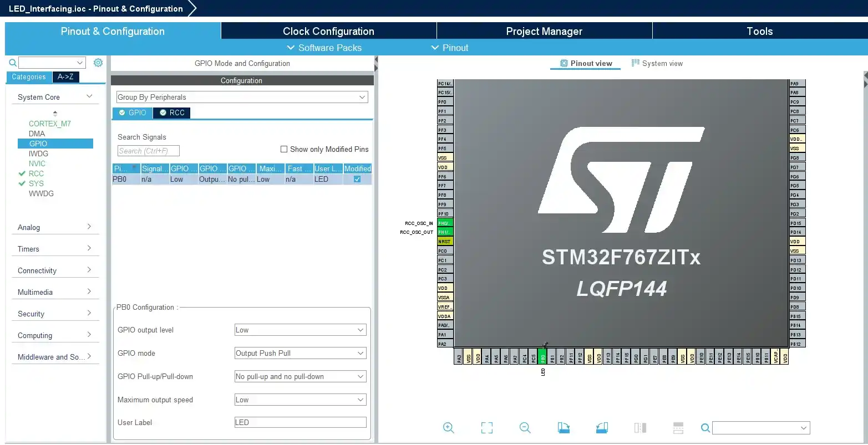This screenshot has width=868, height=445.
Task: Select WWDG in System Core
Action: 41,193
